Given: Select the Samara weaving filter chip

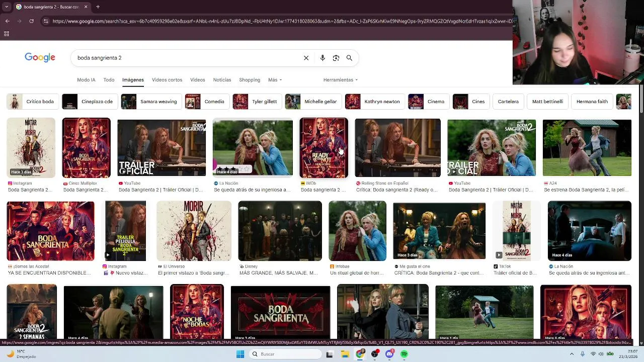Looking at the screenshot, I should point(150,102).
